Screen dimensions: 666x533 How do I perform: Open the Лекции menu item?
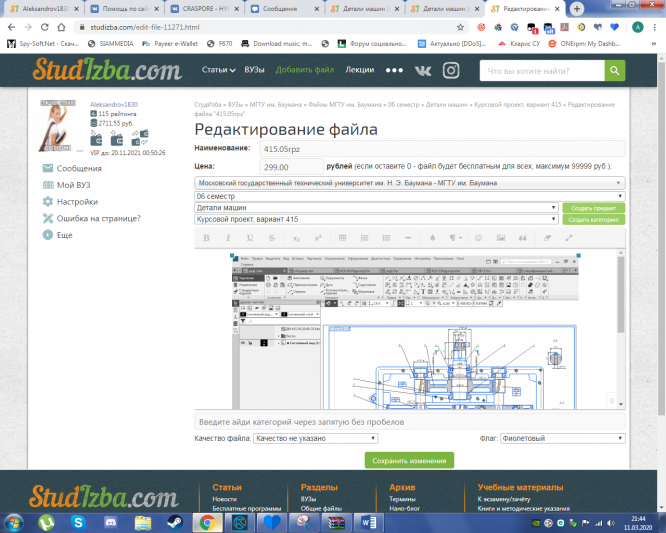coord(360,70)
